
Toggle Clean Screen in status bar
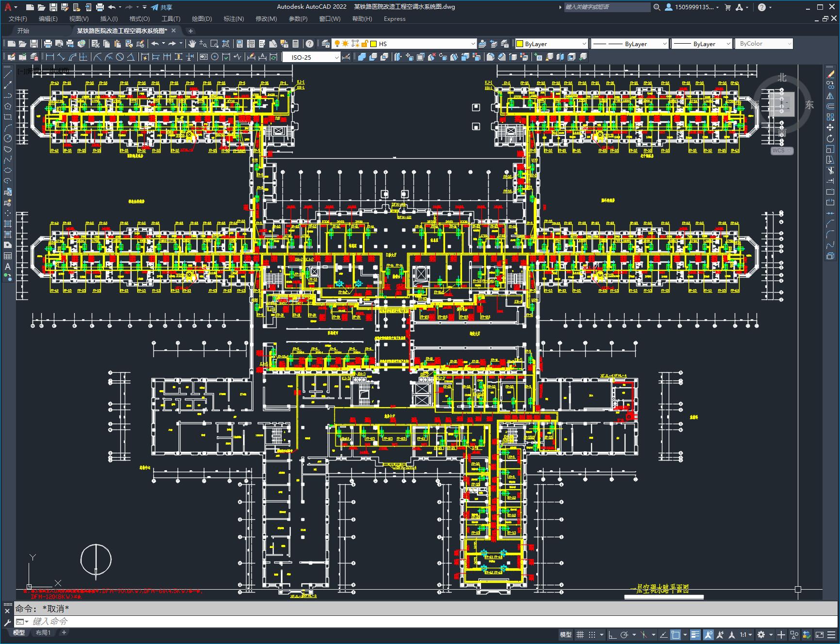point(819,634)
